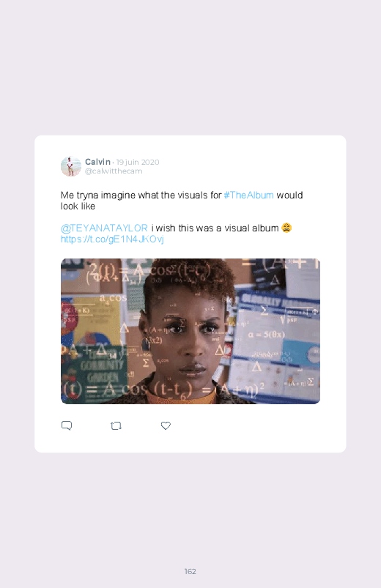381x588 pixels.
Task: Like the tweet with the heart icon
Action: coord(166,425)
